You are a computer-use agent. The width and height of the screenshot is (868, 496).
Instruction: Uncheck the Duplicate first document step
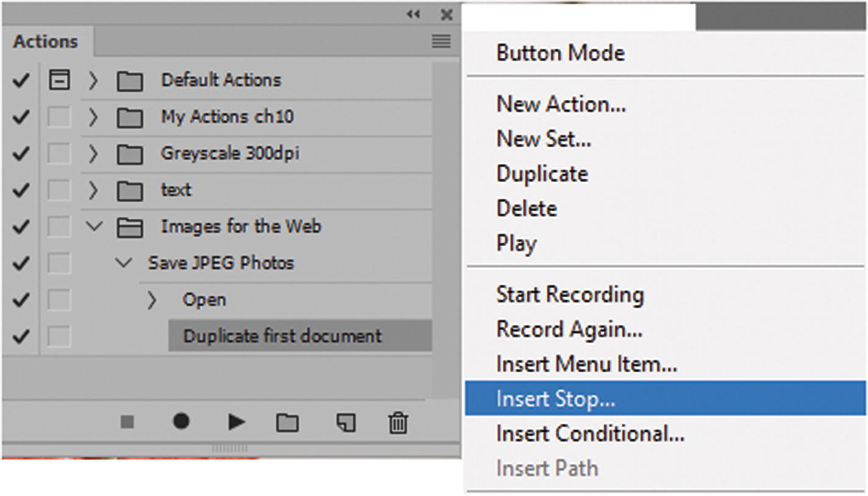coord(21,336)
